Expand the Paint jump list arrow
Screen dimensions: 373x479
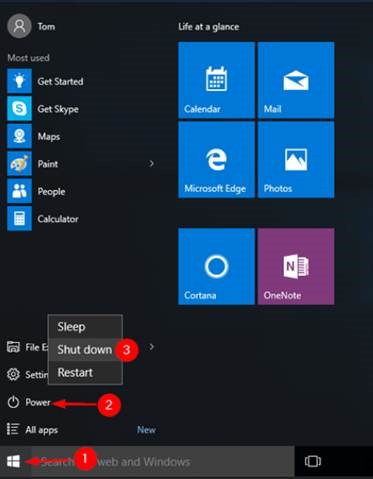(152, 163)
